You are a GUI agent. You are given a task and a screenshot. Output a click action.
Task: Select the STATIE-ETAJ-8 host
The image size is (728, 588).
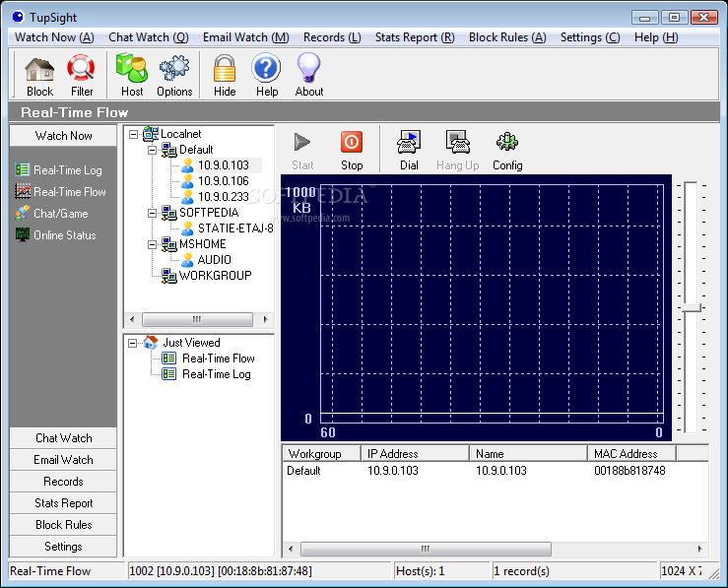pos(235,229)
